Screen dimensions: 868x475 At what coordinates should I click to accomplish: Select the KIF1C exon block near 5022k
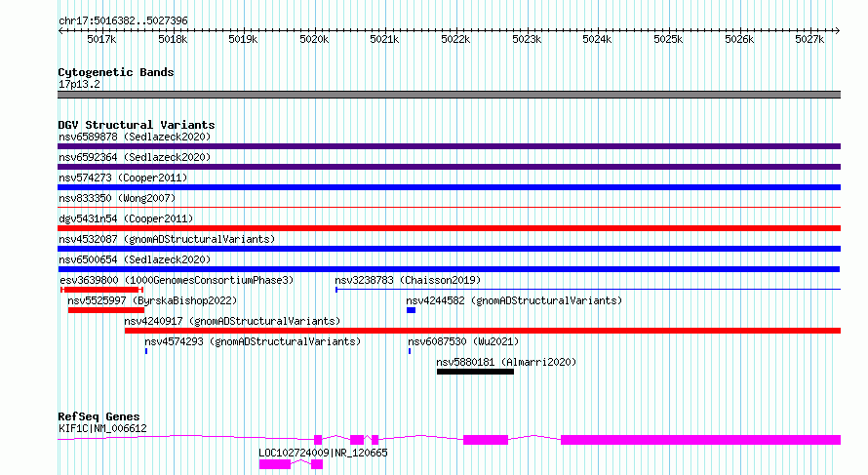tap(486, 440)
